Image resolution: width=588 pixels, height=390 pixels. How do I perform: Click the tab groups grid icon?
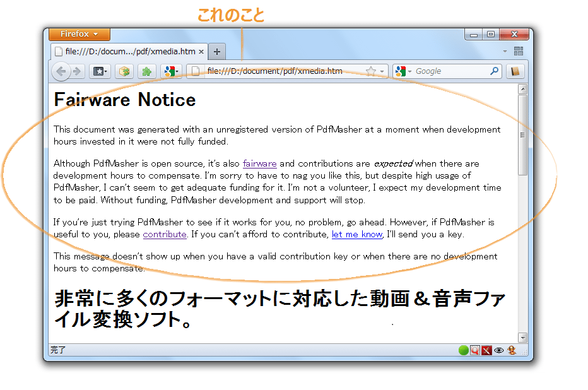519,51
